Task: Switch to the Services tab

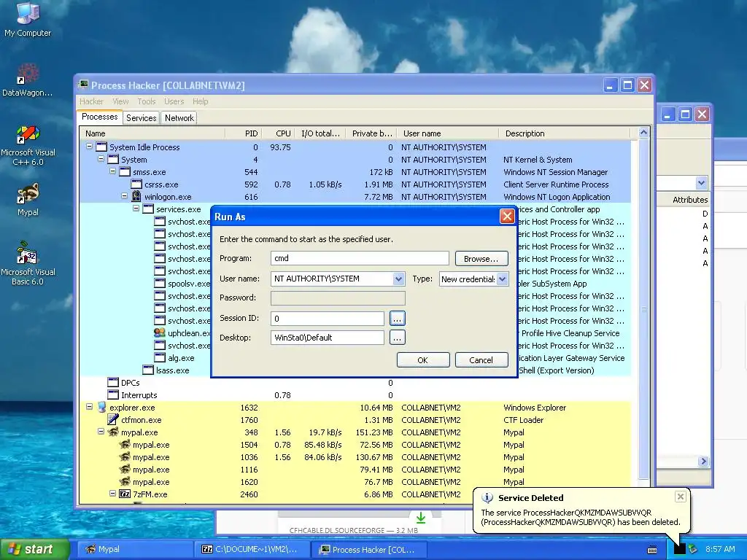Action: [x=141, y=118]
